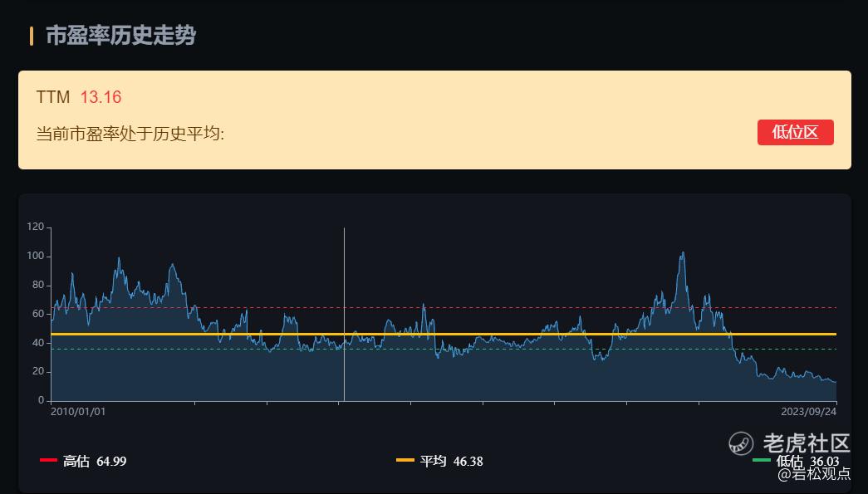Click the vertical crosshair line in chart
The image size is (868, 494).
pos(345,314)
